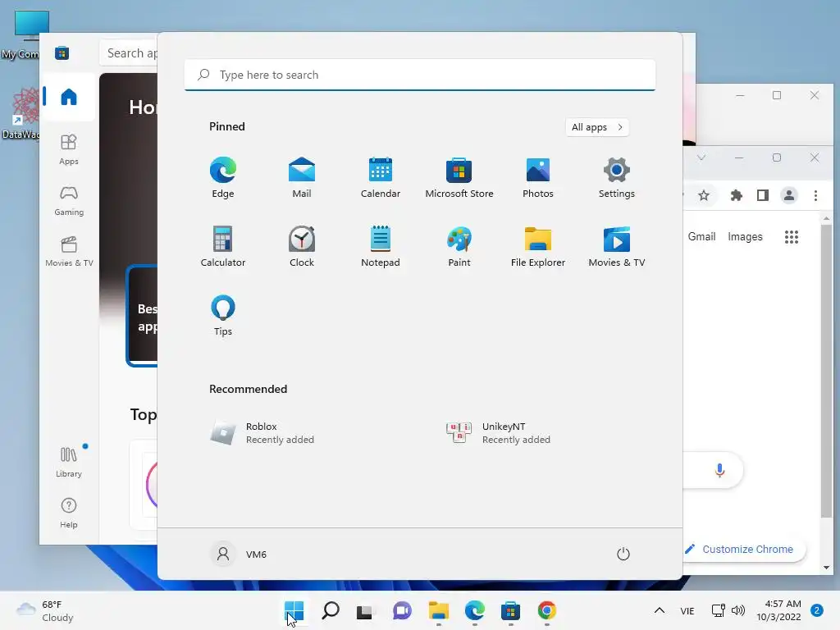The height and width of the screenshot is (630, 840).
Task: Open the VM6 user account menu
Action: tap(239, 554)
